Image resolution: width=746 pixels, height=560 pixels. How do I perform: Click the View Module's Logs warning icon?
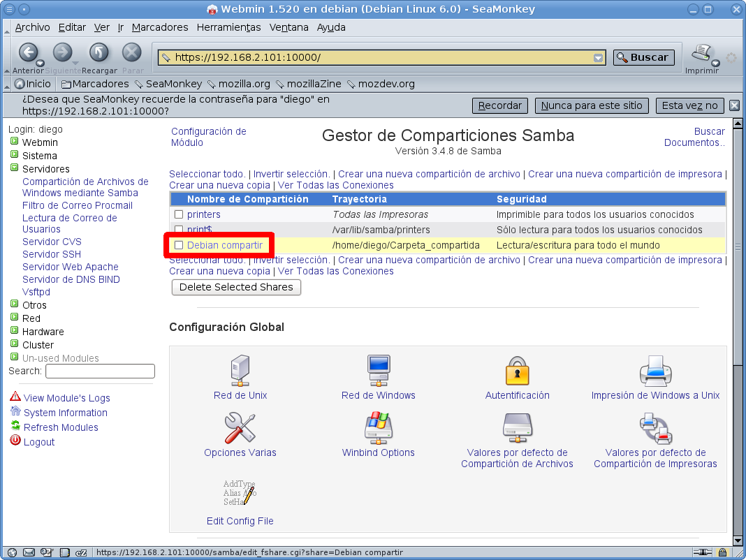15,397
